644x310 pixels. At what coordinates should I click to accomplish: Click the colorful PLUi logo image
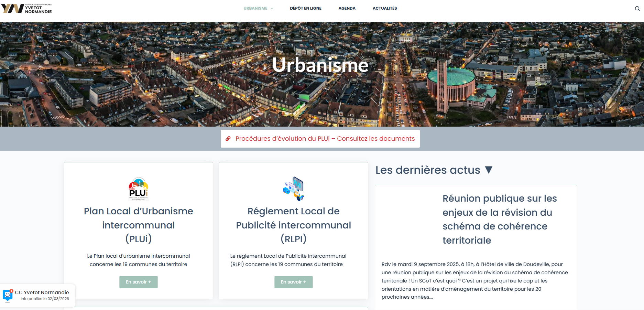tap(139, 189)
